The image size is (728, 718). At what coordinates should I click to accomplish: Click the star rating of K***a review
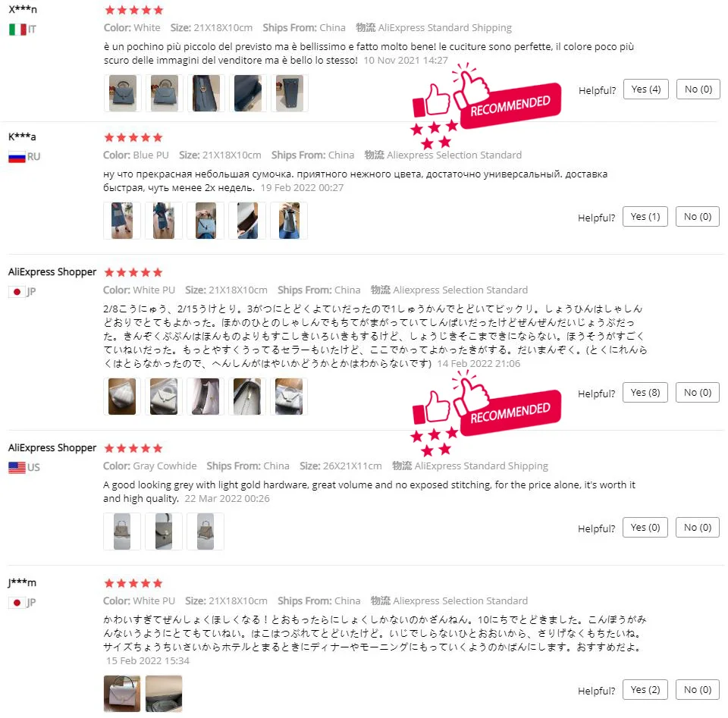pos(133,137)
